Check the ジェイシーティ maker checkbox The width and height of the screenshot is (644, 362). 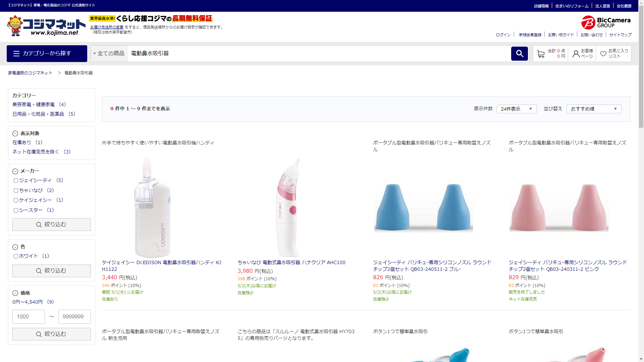pyautogui.click(x=16, y=181)
